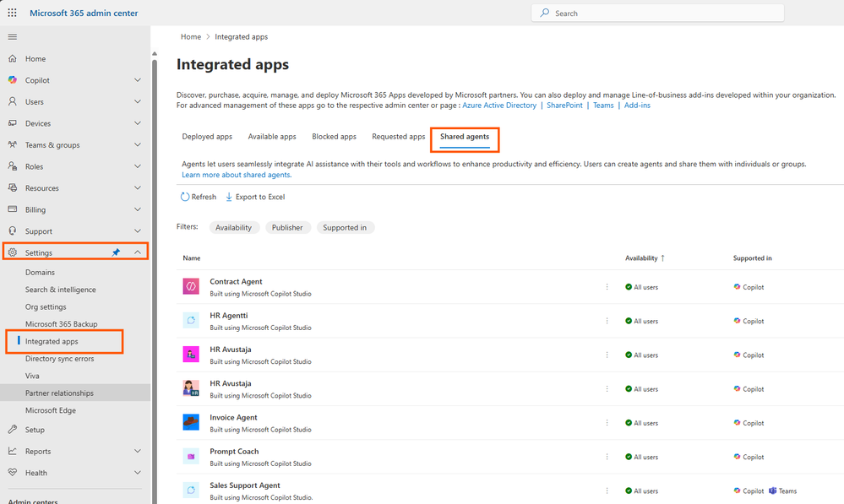Screen dimensions: 844x504
Task: Switch to the Requested apps tab
Action: pos(398,137)
